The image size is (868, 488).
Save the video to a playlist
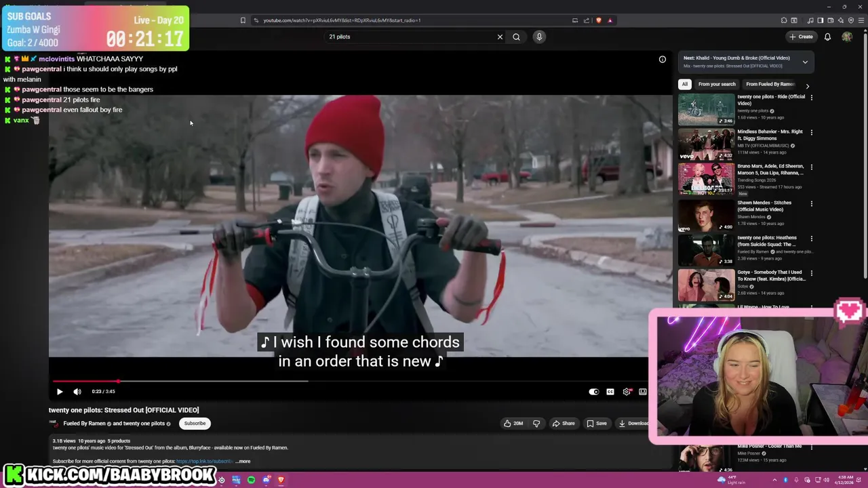point(597,423)
